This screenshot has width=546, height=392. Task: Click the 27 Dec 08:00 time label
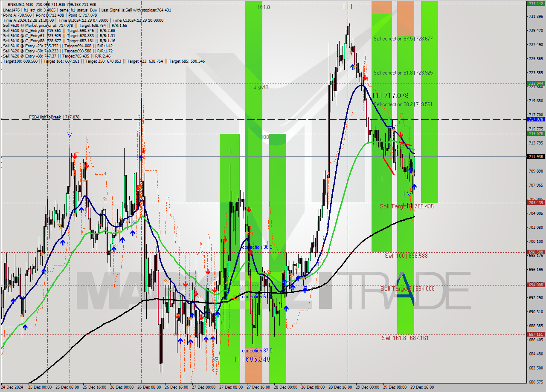pyautogui.click(x=230, y=387)
